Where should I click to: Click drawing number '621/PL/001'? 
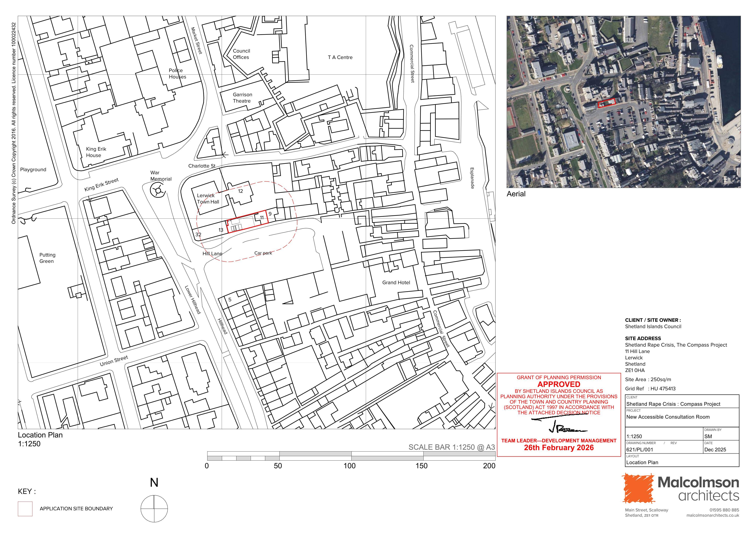pyautogui.click(x=639, y=450)
